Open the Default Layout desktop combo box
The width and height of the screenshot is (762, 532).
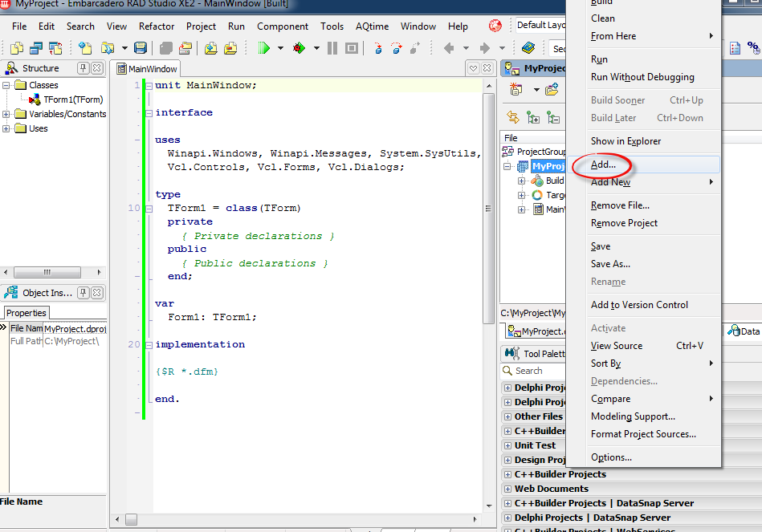point(540,25)
